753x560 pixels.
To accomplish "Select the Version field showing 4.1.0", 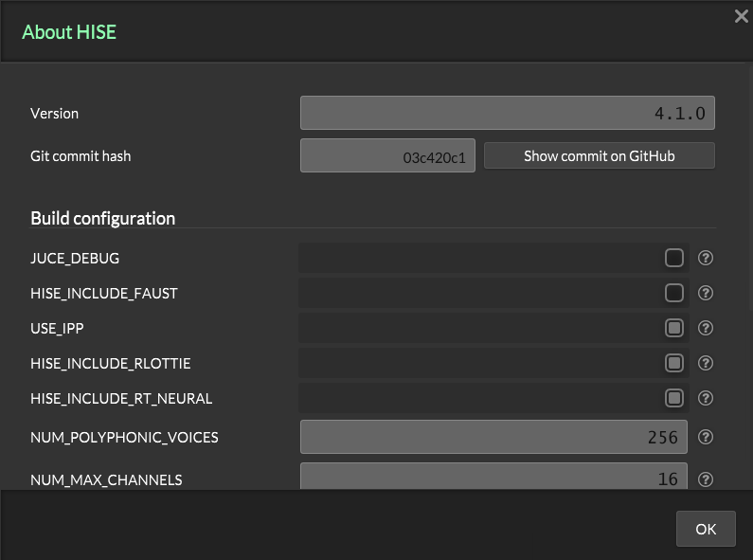I will coord(507,113).
